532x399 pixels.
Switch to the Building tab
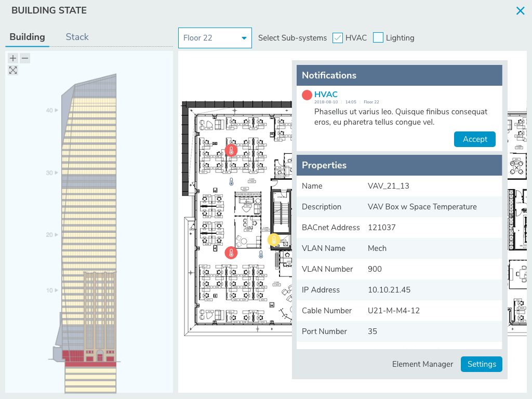tap(27, 37)
